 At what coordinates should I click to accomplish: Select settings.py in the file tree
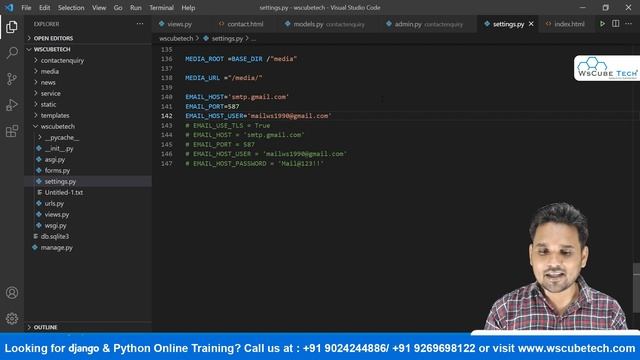click(88, 181)
